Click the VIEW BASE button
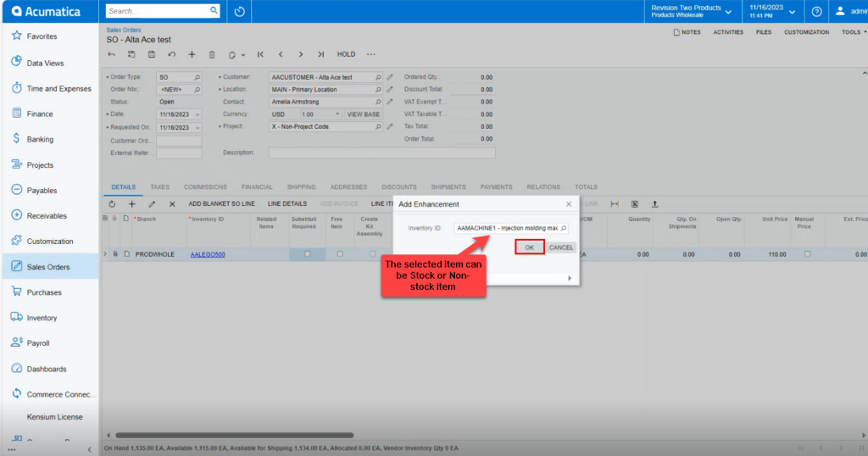Image resolution: width=868 pixels, height=456 pixels. tap(363, 114)
